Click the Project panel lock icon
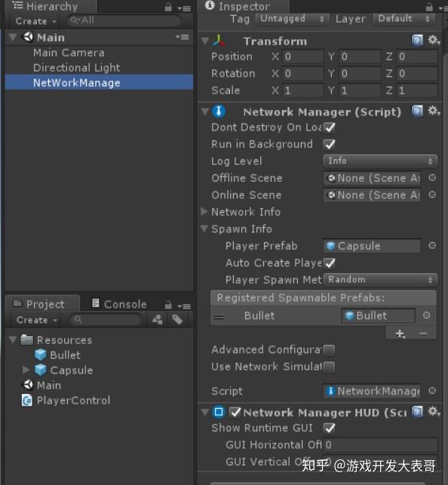This screenshot has width=448, height=485. click(x=168, y=305)
